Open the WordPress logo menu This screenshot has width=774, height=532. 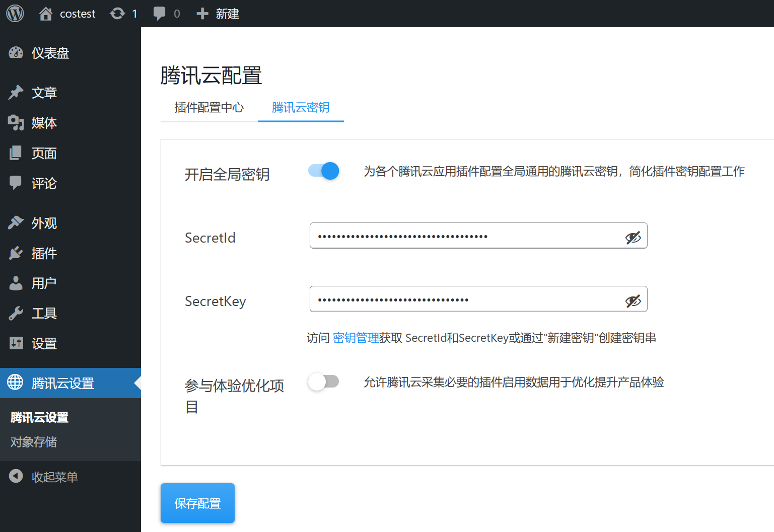[15, 14]
